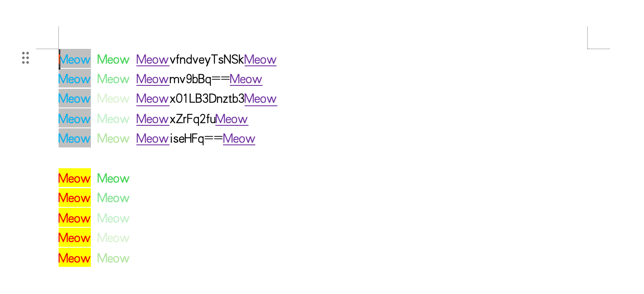Follow the Meow link following mv9bBq==
Viewport: 644px width, 294px height.
(246, 79)
